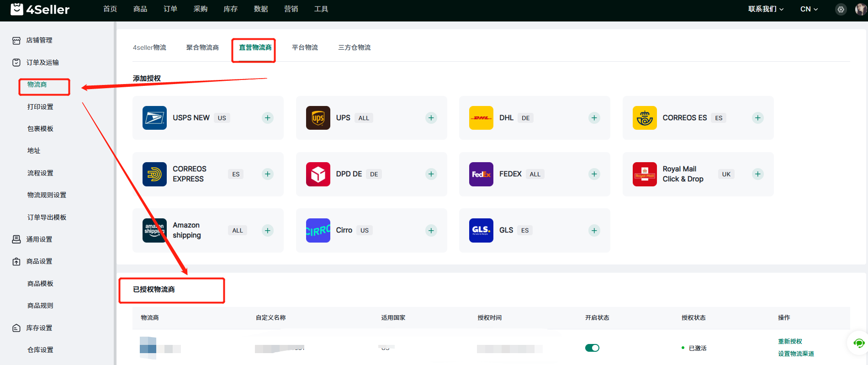Add CORREOS EXPRESS authorization with plus icon
Viewport: 868px width, 365px height.
[x=268, y=174]
